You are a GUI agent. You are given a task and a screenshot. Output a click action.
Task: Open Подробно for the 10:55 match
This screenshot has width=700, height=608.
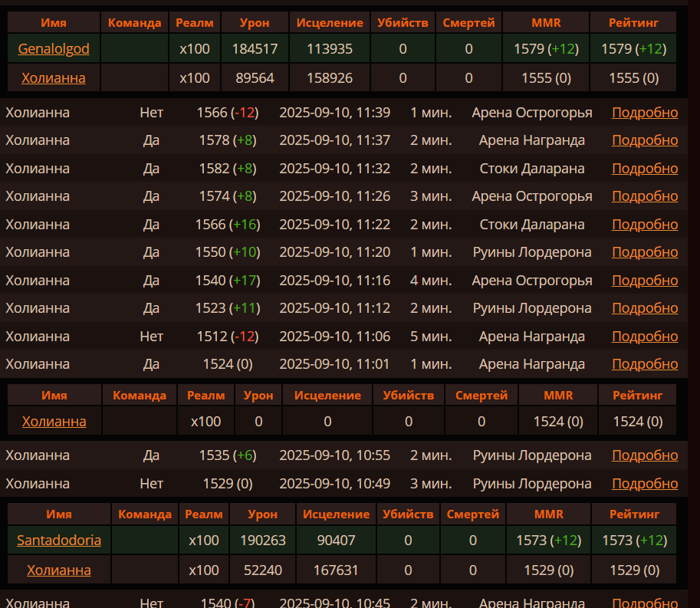tap(644, 455)
